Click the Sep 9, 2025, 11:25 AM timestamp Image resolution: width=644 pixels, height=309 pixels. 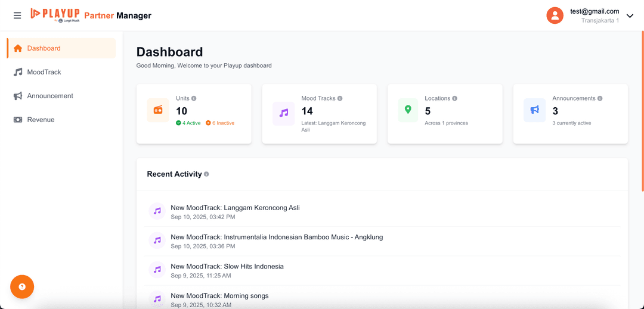[201, 276]
